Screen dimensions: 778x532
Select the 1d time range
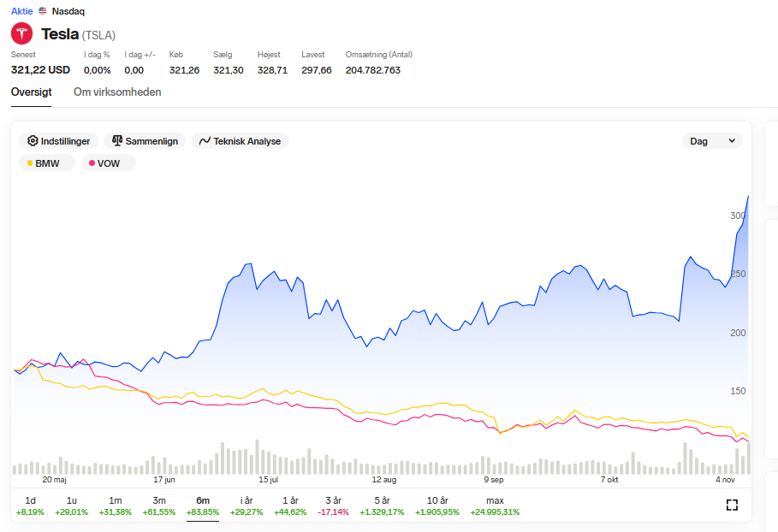pos(30,505)
